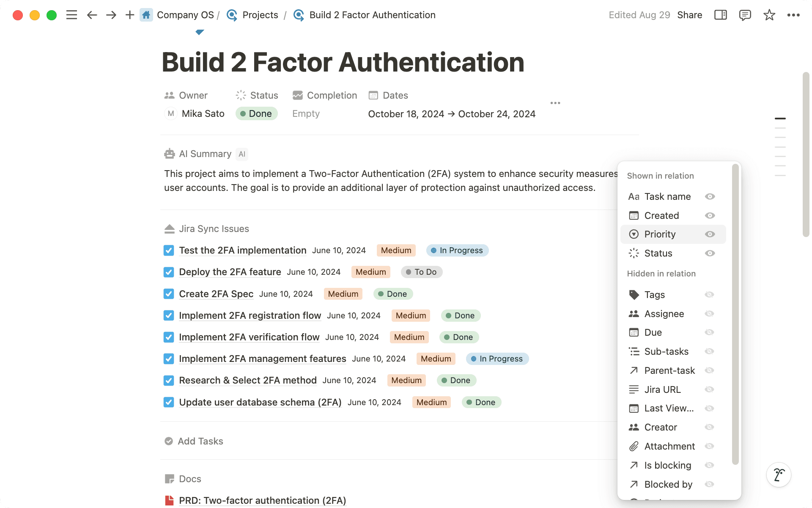Click the red PRD document icon
The height and width of the screenshot is (508, 812).
[170, 500]
